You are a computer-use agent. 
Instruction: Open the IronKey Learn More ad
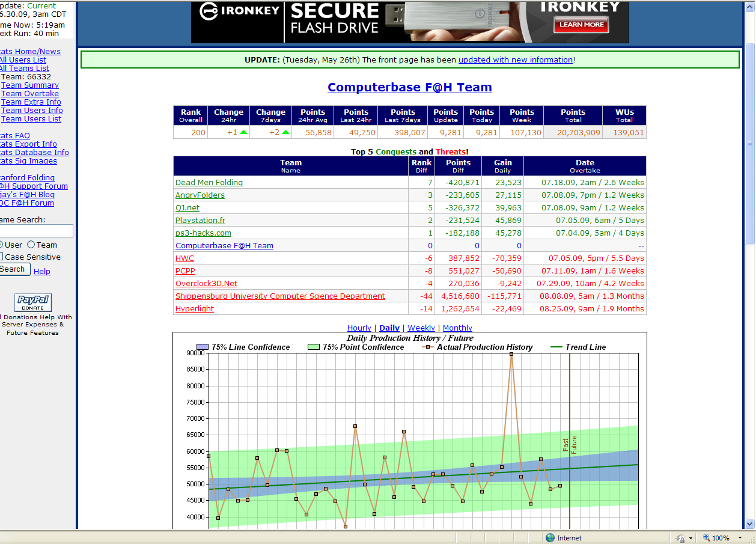(581, 25)
